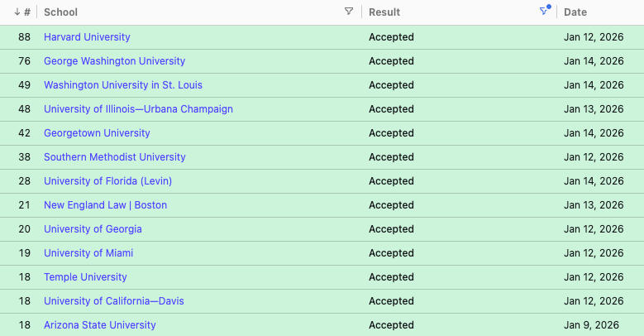
Task: Open University of California—Davis link
Action: coord(114,301)
